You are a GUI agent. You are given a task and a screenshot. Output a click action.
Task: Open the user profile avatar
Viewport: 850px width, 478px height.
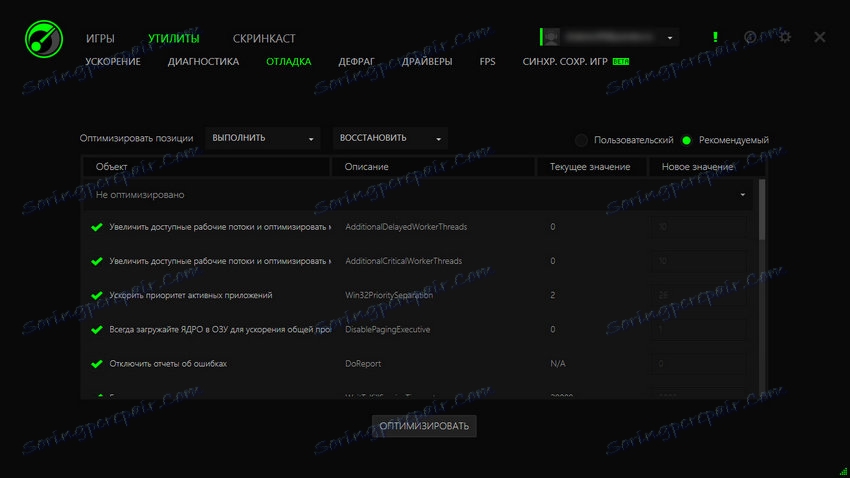click(551, 37)
